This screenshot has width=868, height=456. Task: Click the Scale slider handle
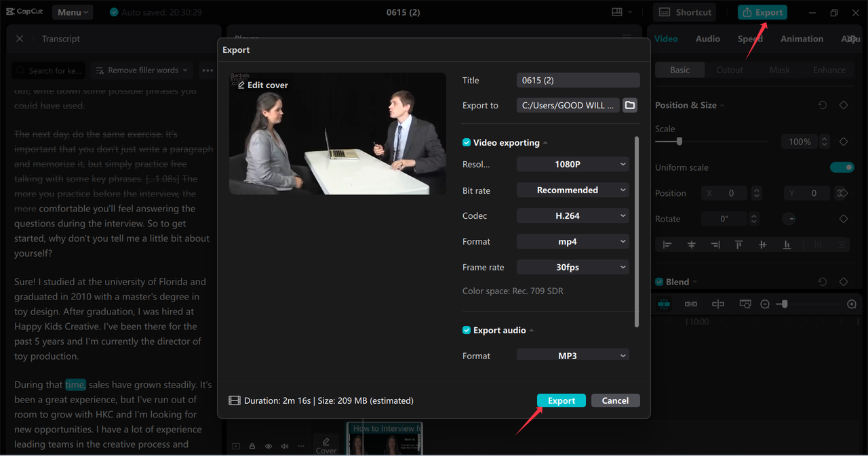[679, 142]
